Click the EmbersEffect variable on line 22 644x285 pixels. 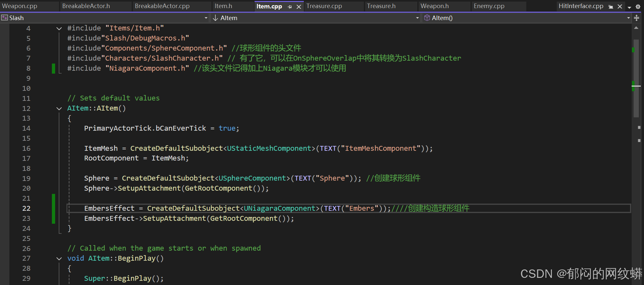pos(109,208)
